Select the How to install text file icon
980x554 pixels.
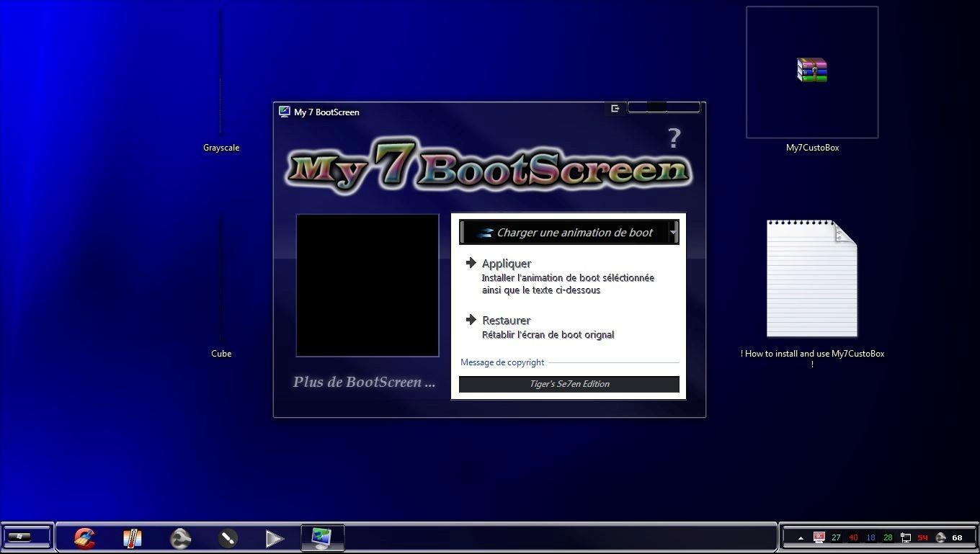click(812, 279)
